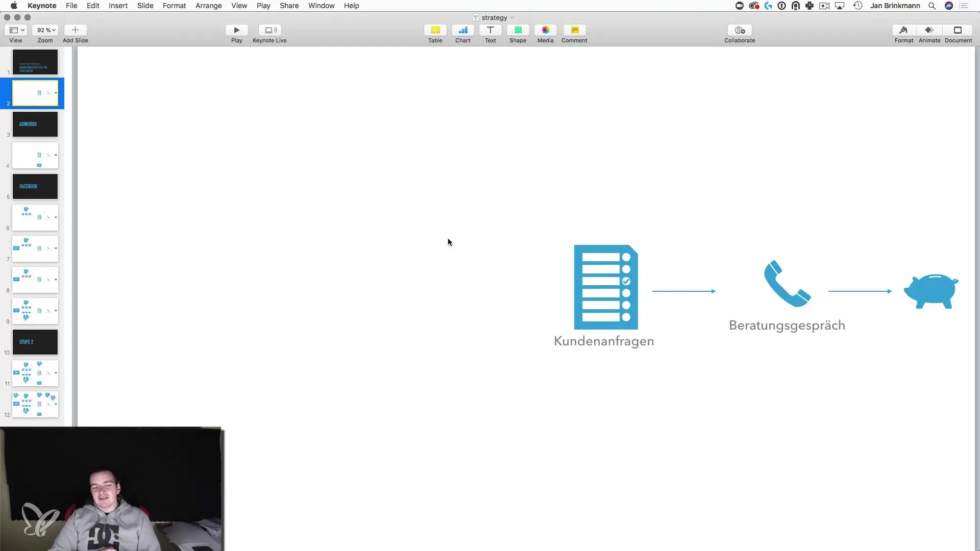The width and height of the screenshot is (980, 551).
Task: Open the Slide menu
Action: [x=145, y=6]
